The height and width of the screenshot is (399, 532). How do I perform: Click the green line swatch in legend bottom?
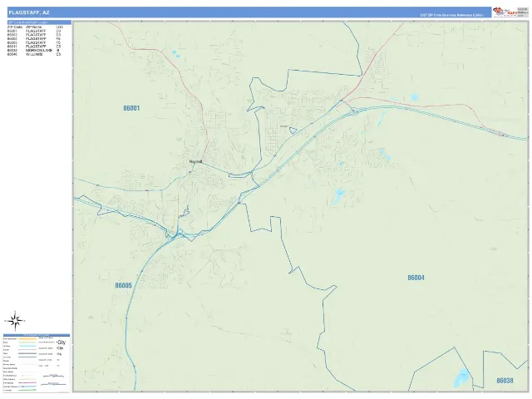click(x=27, y=390)
